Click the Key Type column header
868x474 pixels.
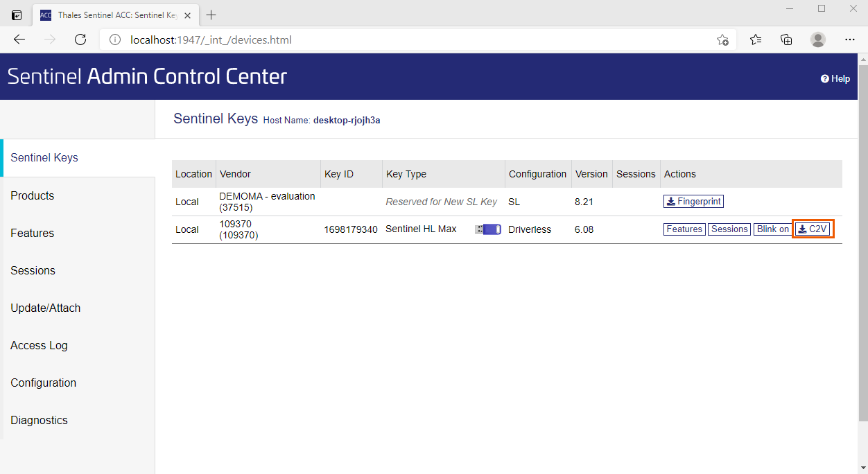(444, 174)
